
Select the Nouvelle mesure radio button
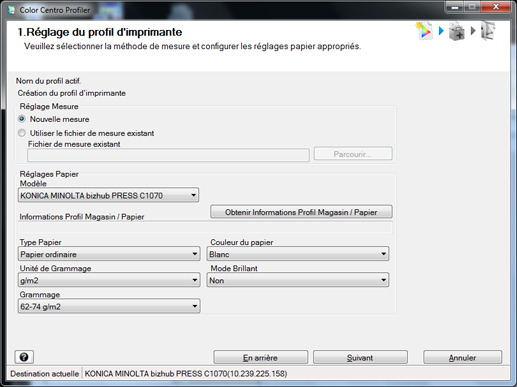coord(22,119)
